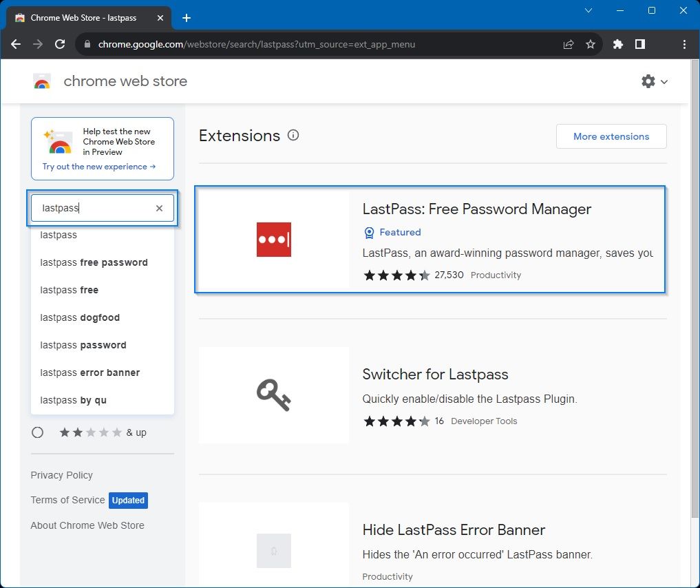Open the LastPass extension red logo thumbnail
The image size is (700, 588).
pyautogui.click(x=273, y=239)
